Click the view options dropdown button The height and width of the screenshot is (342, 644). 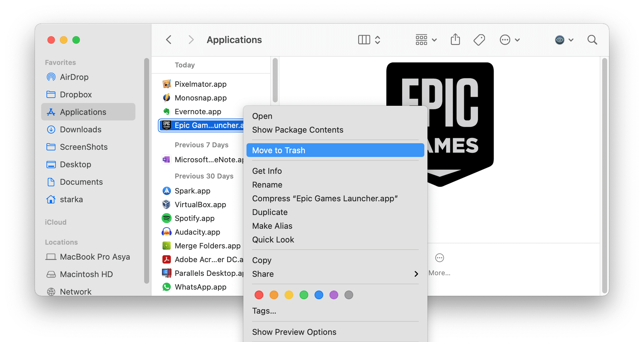click(x=423, y=40)
